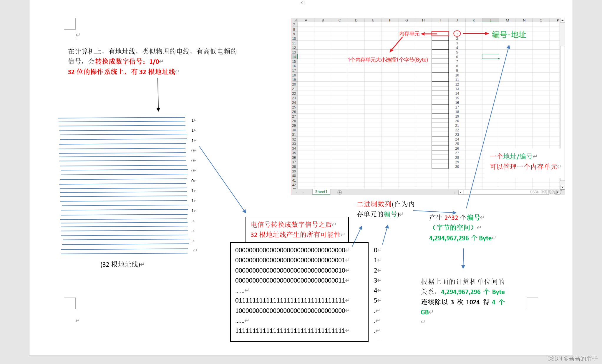
Task: Select row header 14
Action: (x=294, y=57)
